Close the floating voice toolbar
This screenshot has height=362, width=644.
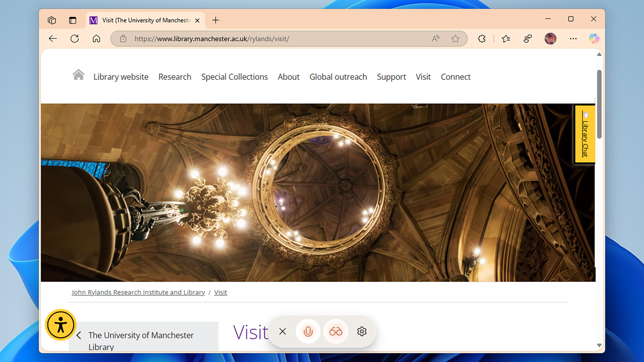click(x=282, y=331)
